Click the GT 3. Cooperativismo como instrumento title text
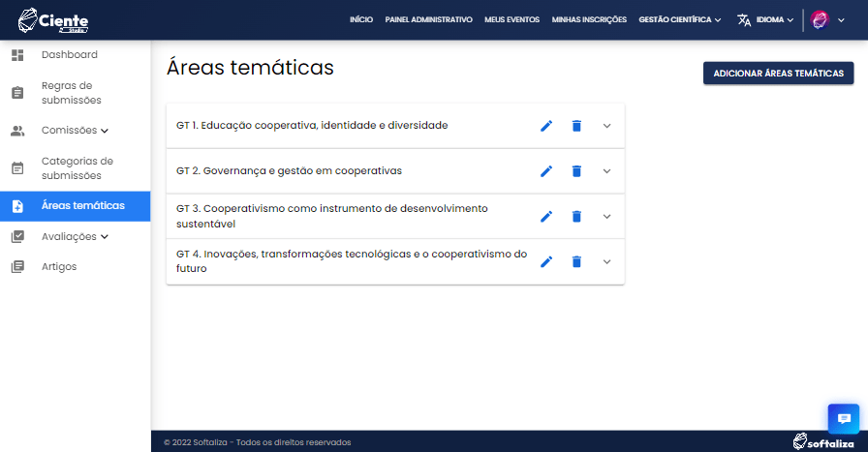The image size is (868, 452). 332,216
